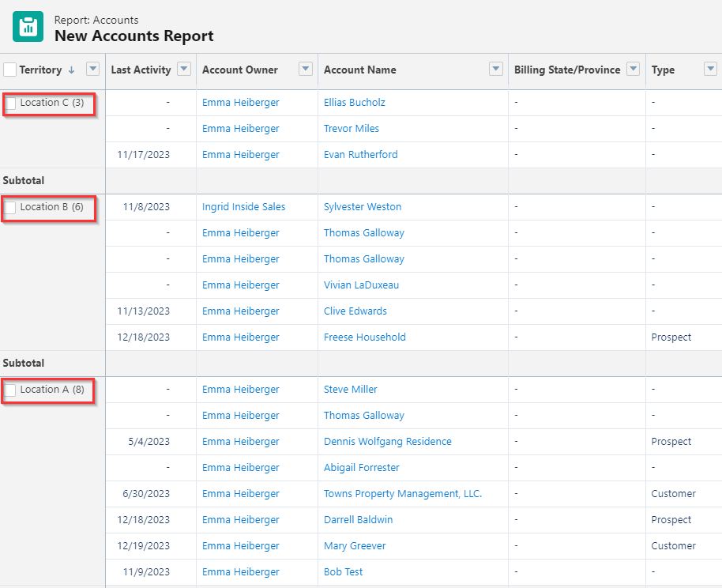Check the Territory header checkbox
722x588 pixels.
click(x=9, y=70)
